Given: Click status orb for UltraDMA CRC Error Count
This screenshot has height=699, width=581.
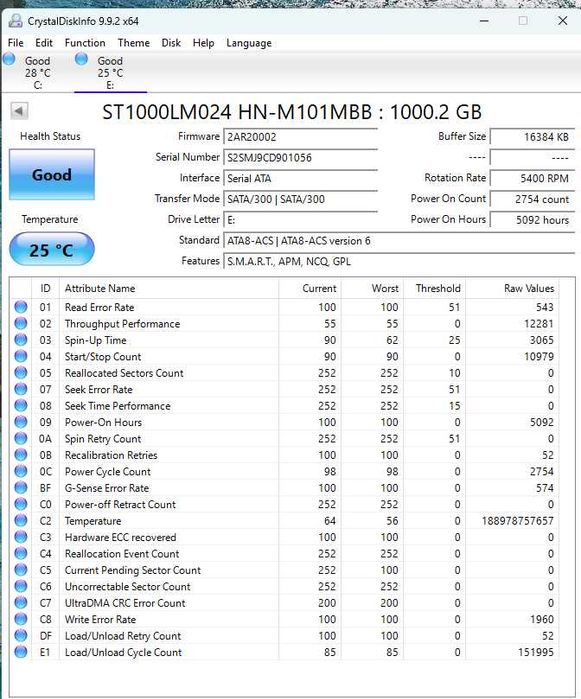Looking at the screenshot, I should click(x=21, y=603).
